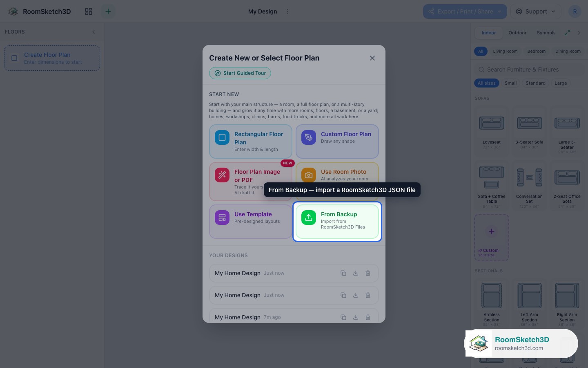This screenshot has height=368, width=588.
Task: Select the Floor Plan Image or PDF option
Action: (x=251, y=182)
